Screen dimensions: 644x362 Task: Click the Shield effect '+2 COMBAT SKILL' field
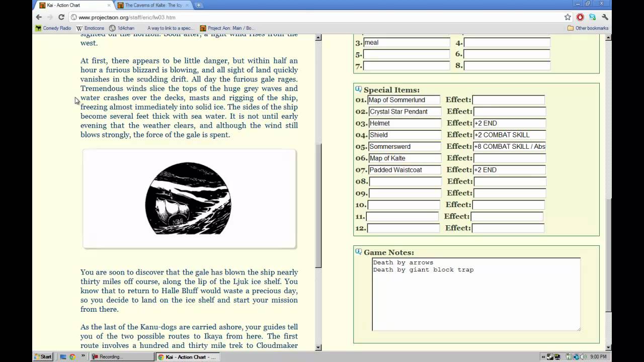tap(510, 135)
